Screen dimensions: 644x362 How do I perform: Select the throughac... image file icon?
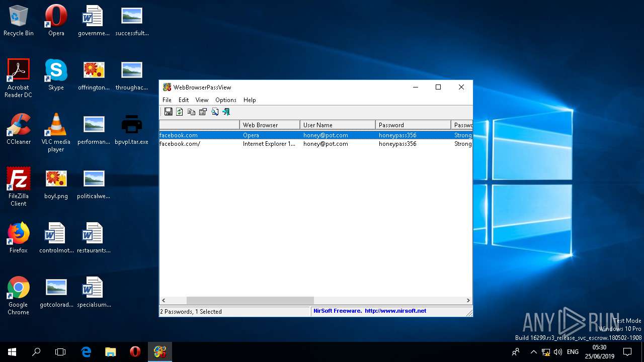[x=132, y=75]
